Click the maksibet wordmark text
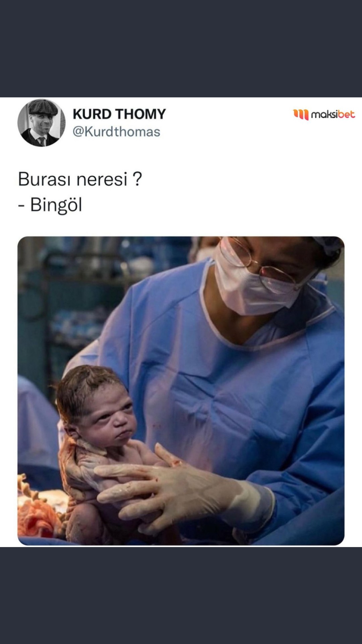362x644 pixels. click(x=333, y=114)
